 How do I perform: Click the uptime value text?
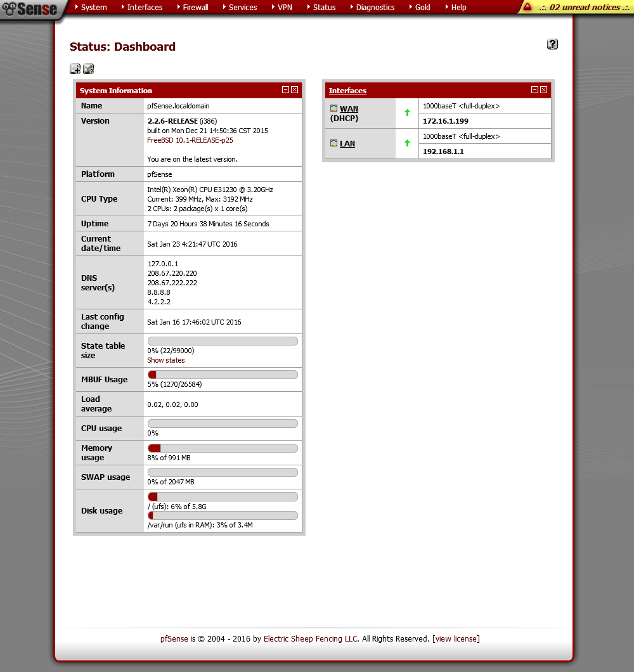tap(209, 224)
